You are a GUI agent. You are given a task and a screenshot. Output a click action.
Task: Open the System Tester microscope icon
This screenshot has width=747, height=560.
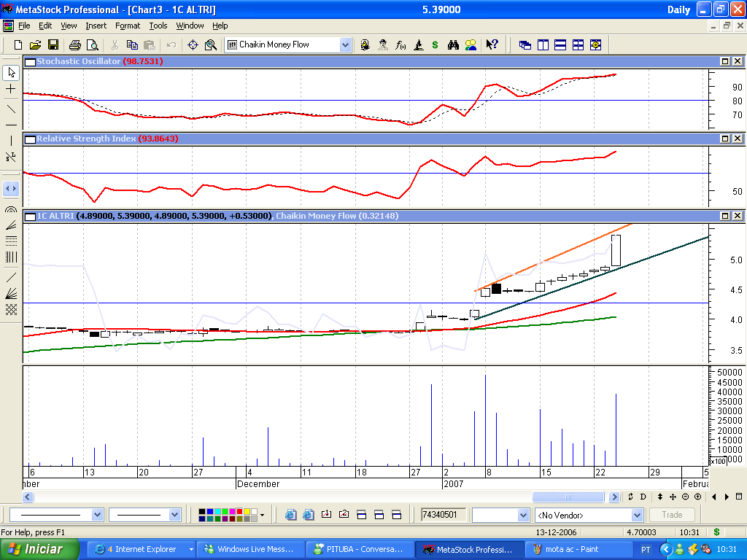pos(418,44)
